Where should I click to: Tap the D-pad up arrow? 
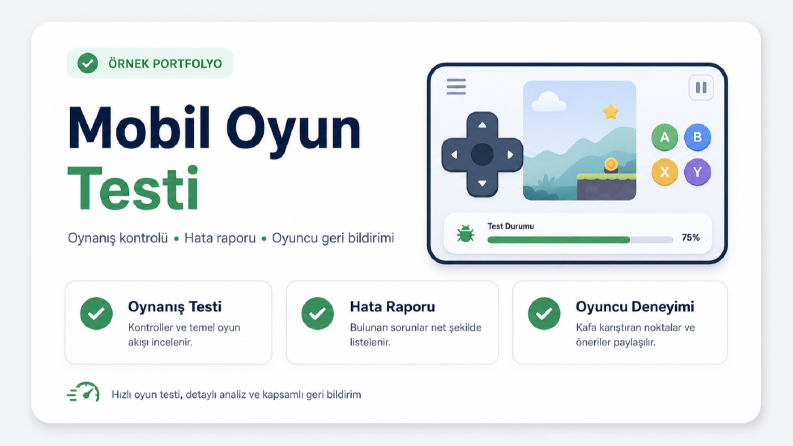pyautogui.click(x=482, y=125)
